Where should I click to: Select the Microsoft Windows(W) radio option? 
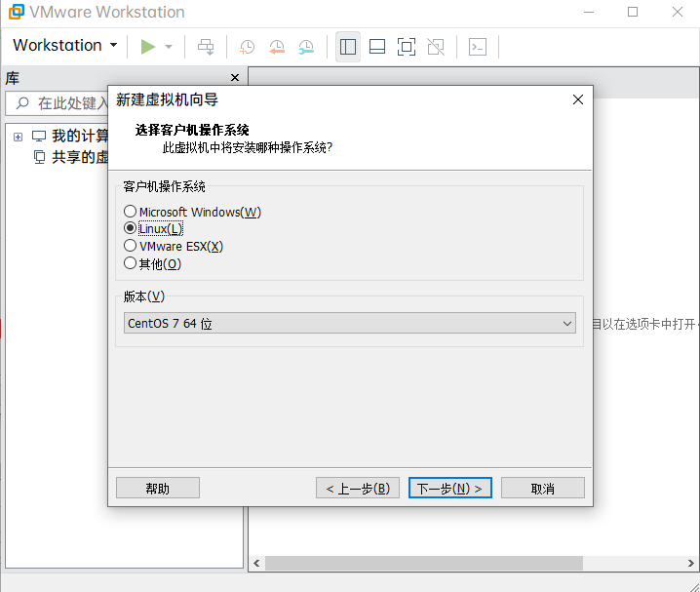192,212
